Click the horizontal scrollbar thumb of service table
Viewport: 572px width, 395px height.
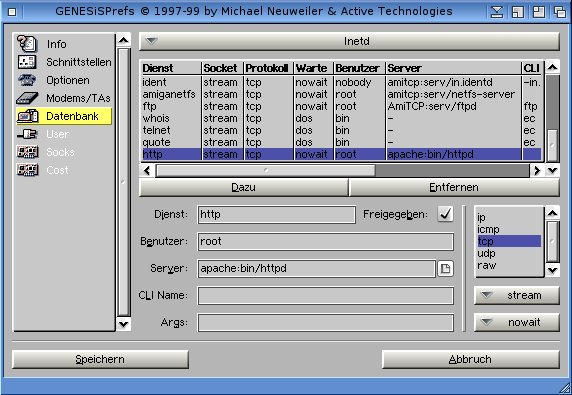point(266,170)
